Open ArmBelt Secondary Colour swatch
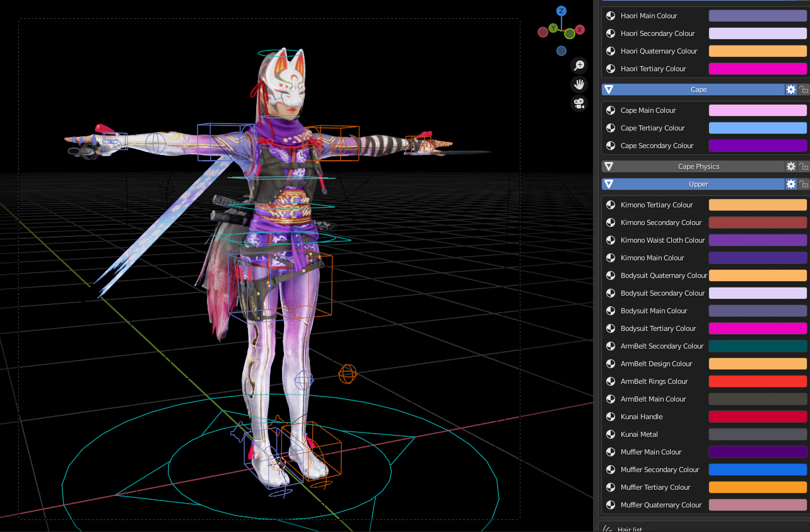The image size is (810, 532). 758,346
